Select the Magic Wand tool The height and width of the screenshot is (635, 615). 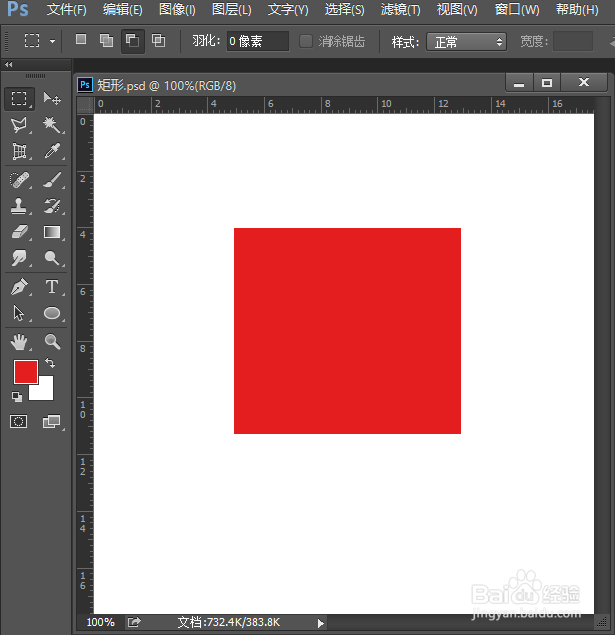pyautogui.click(x=52, y=125)
